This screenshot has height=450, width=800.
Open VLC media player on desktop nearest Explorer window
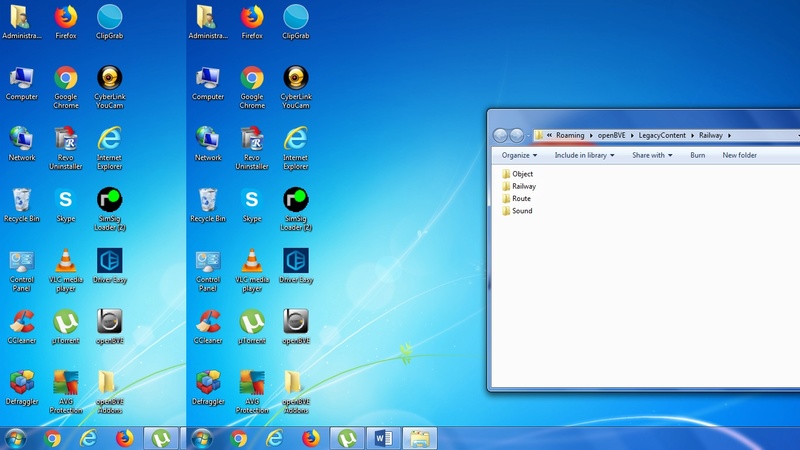pyautogui.click(x=252, y=270)
